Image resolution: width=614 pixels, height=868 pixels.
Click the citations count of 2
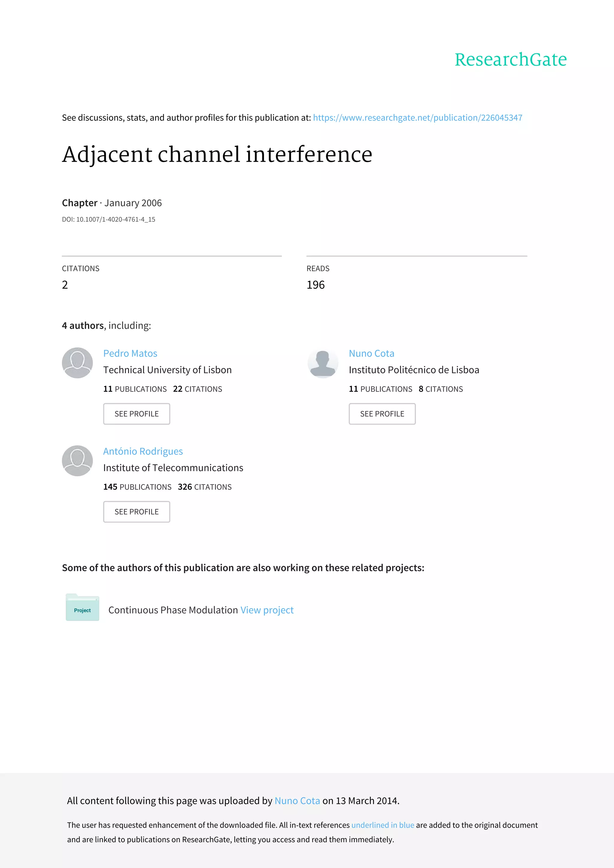65,285
